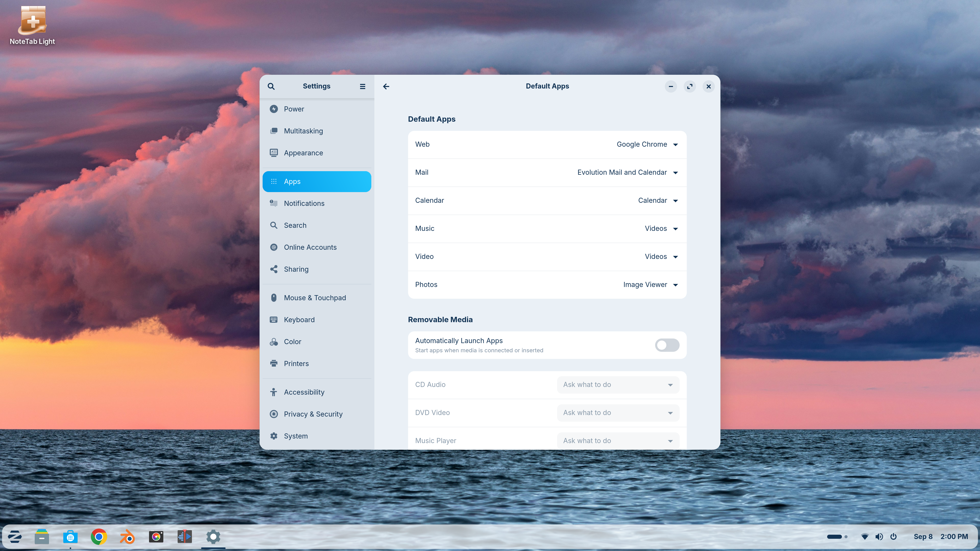Click the Privacy & Security icon
Image resolution: width=980 pixels, height=551 pixels.
(x=274, y=414)
